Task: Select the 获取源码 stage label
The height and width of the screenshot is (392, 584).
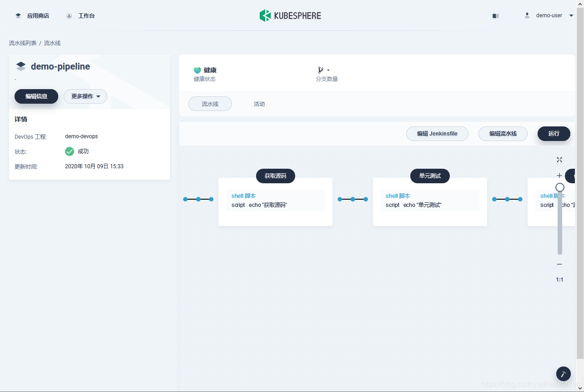Action: pos(276,176)
